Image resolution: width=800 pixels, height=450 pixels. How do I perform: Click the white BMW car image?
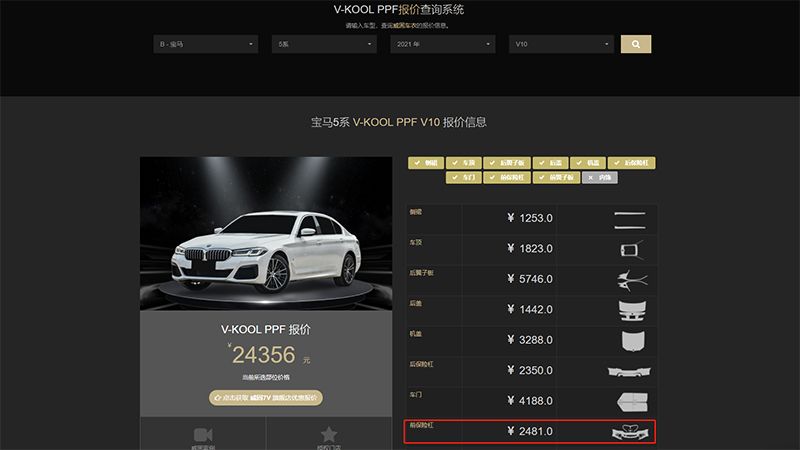point(265,249)
